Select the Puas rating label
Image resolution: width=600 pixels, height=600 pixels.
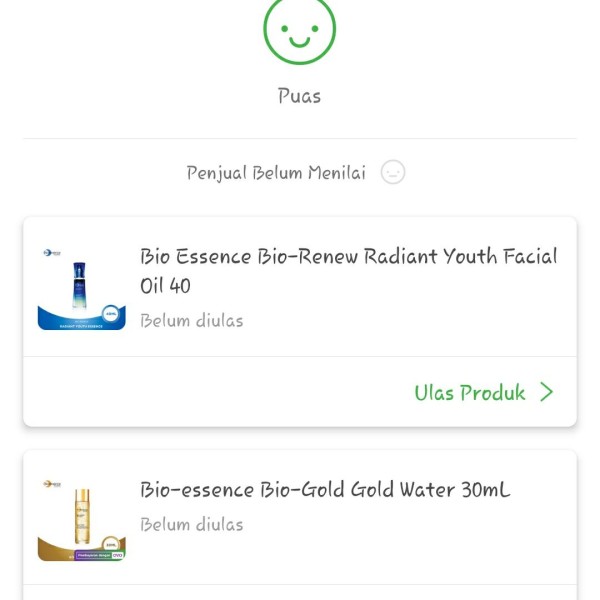299,96
